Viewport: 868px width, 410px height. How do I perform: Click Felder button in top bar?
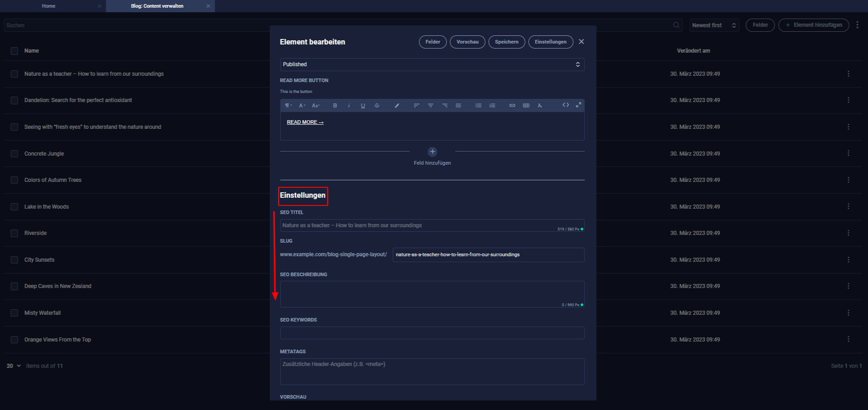point(760,25)
